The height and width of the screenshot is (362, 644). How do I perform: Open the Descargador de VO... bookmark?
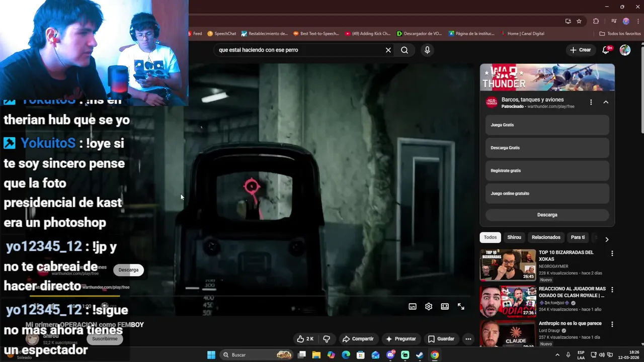(419, 34)
